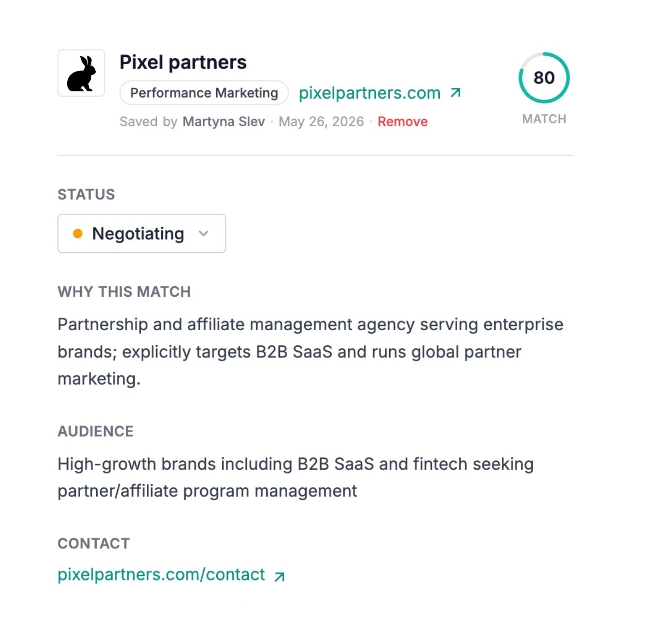Click the WHY THIS MATCH heading

pos(124,291)
